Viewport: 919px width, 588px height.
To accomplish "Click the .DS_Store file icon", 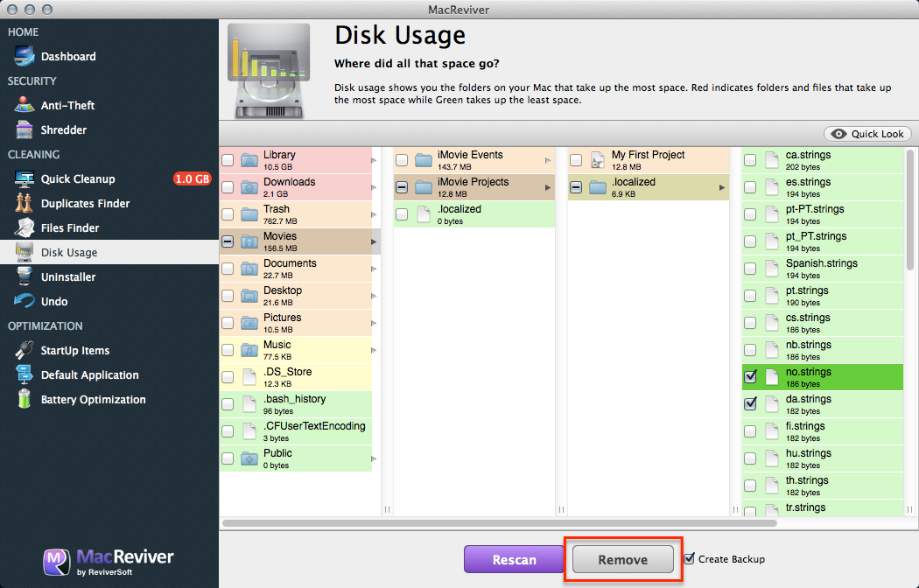I will tap(249, 377).
